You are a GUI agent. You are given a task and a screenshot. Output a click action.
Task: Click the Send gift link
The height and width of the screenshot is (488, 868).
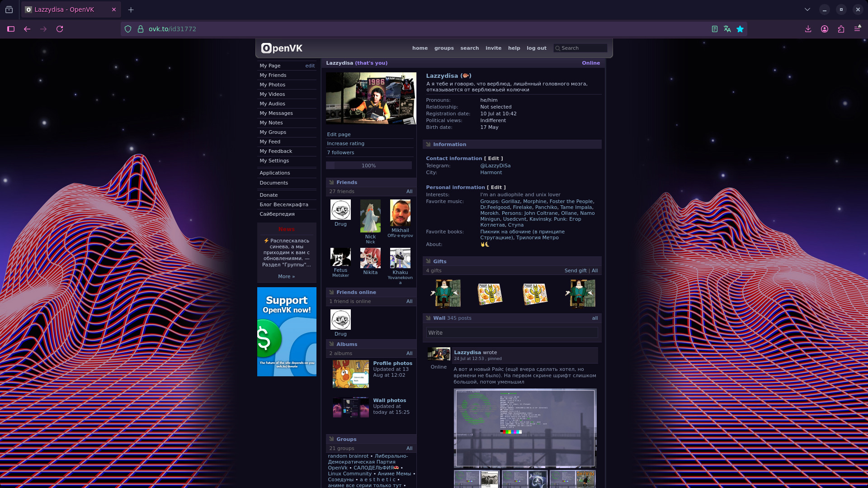pos(575,270)
